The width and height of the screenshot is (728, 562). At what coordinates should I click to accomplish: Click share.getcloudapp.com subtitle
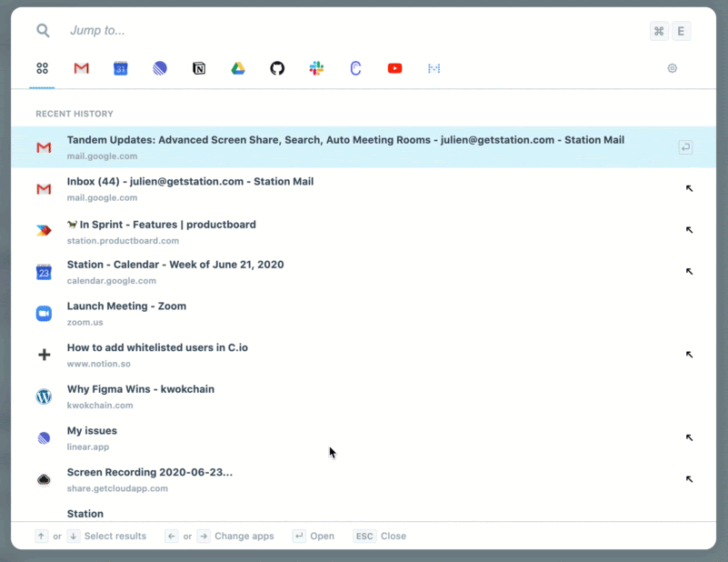tap(117, 488)
